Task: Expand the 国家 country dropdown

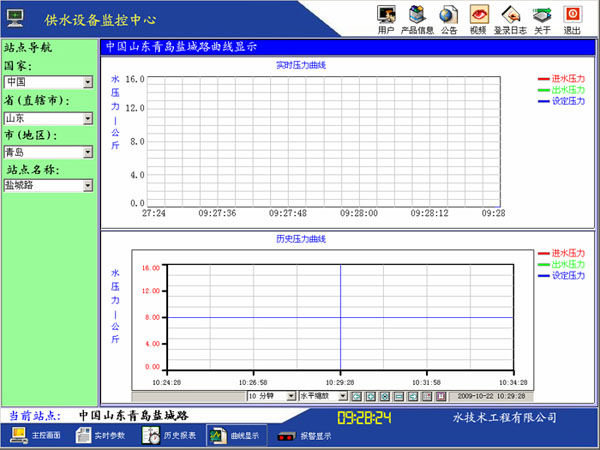Action: (x=88, y=82)
